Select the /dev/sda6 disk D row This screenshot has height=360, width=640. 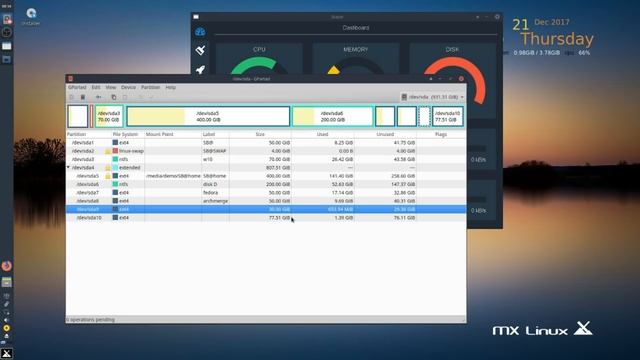pyautogui.click(x=266, y=184)
